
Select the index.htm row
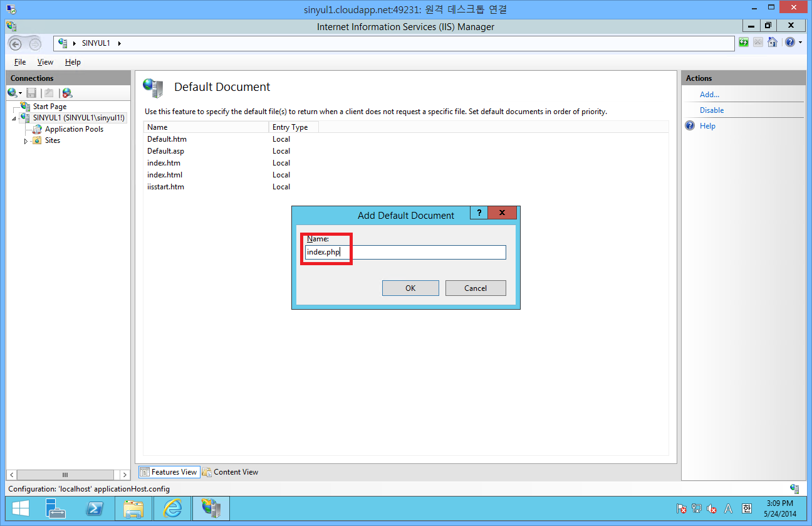[x=405, y=163]
